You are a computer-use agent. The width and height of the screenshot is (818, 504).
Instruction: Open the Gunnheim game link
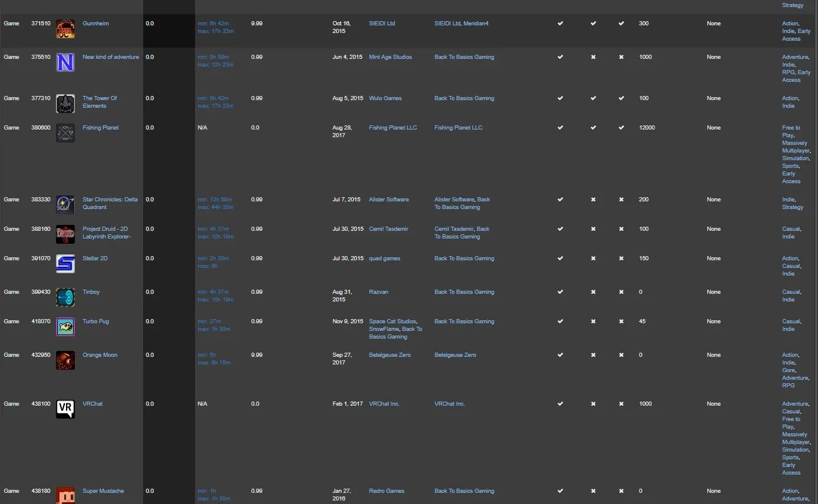pos(95,24)
